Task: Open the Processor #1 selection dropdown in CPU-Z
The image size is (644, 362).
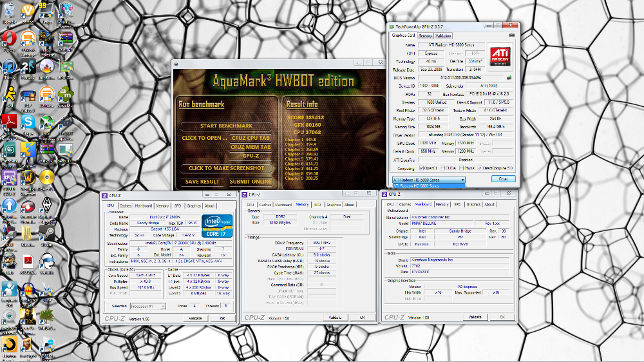Action: pyautogui.click(x=148, y=306)
